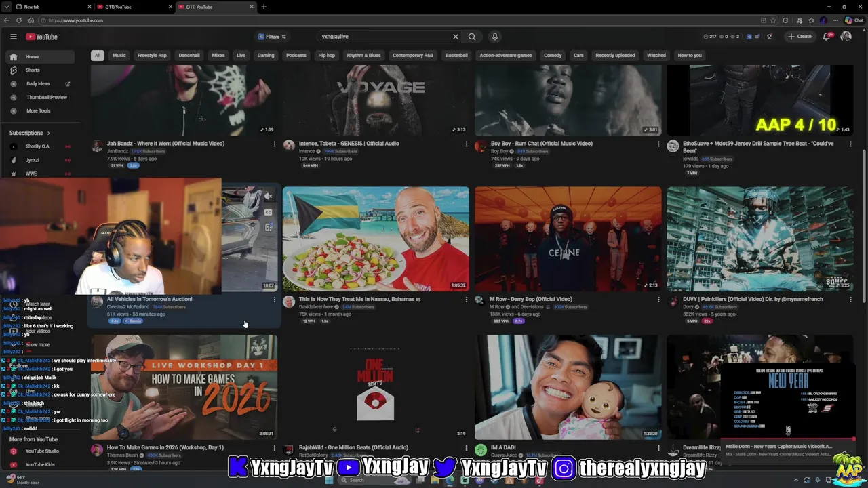The image size is (868, 488).
Task: Open the browser extensions icon
Action: click(x=786, y=20)
